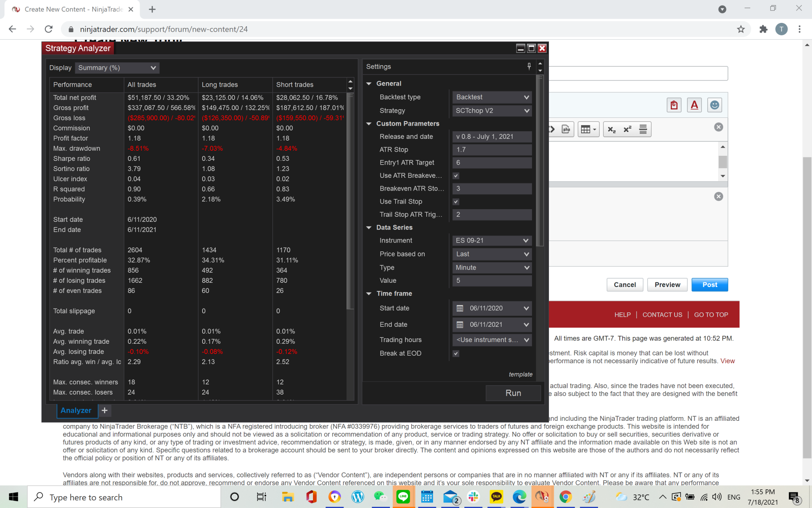Open the Strategy SCTchop V2 dropdown

[492, 110]
